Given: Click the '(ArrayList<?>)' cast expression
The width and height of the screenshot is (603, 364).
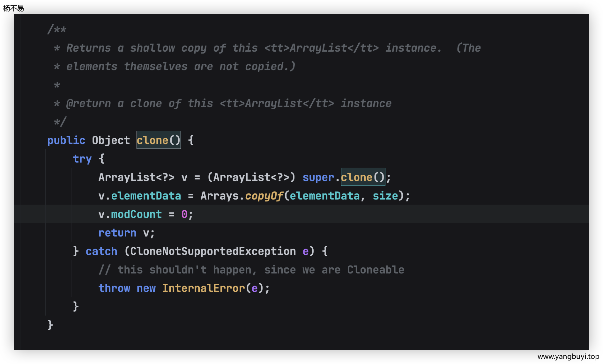Looking at the screenshot, I should tap(251, 177).
